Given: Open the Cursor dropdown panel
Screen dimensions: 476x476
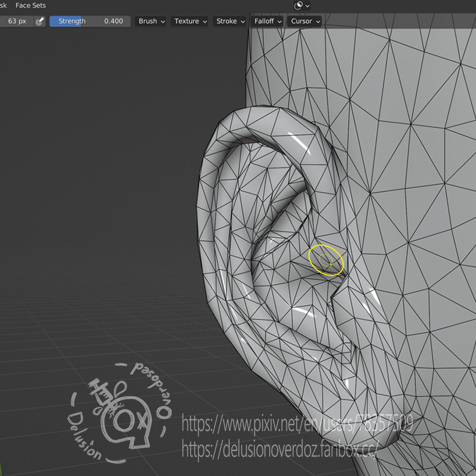Looking at the screenshot, I should coord(305,21).
